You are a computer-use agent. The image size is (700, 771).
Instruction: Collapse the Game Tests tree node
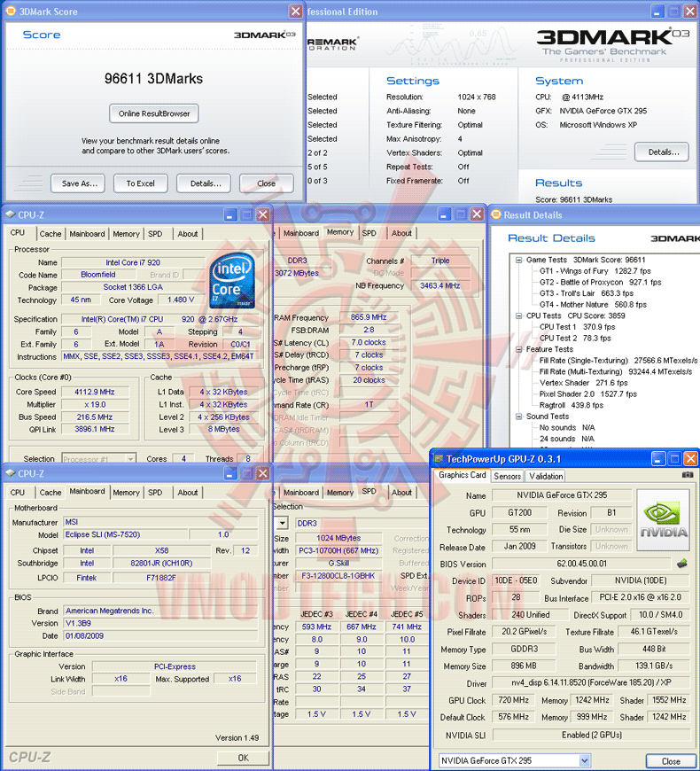(x=518, y=260)
